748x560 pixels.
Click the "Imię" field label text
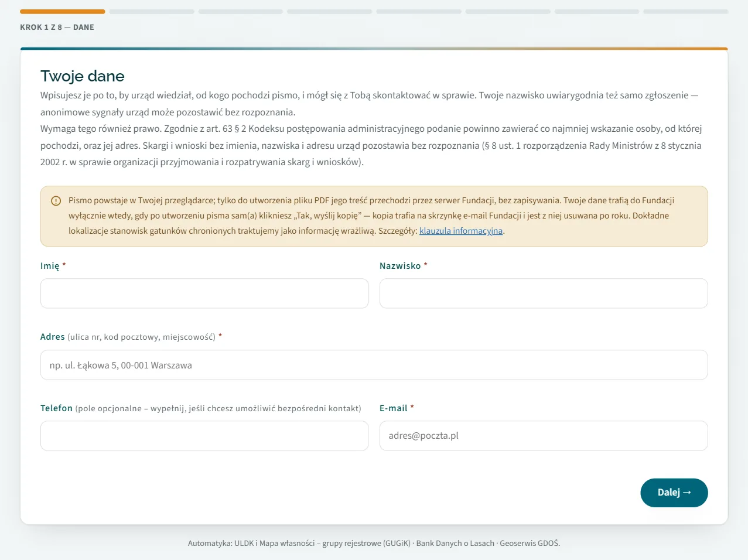point(50,266)
